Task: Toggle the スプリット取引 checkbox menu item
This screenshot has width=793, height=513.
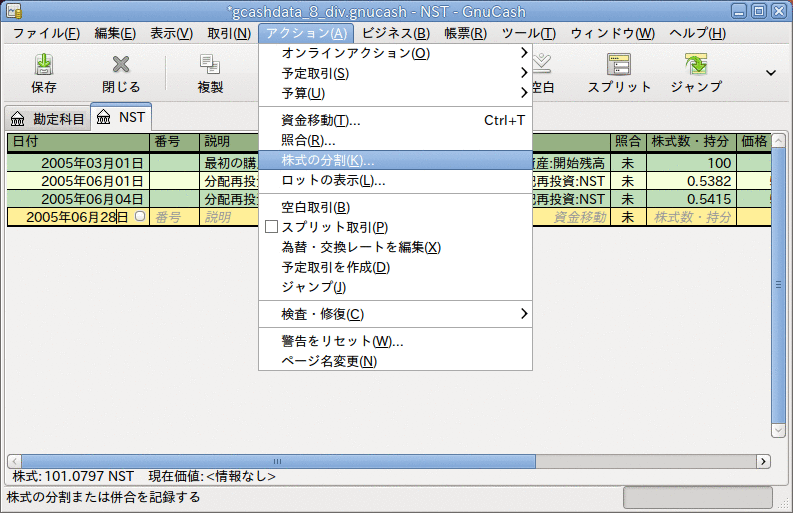Action: 271,227
